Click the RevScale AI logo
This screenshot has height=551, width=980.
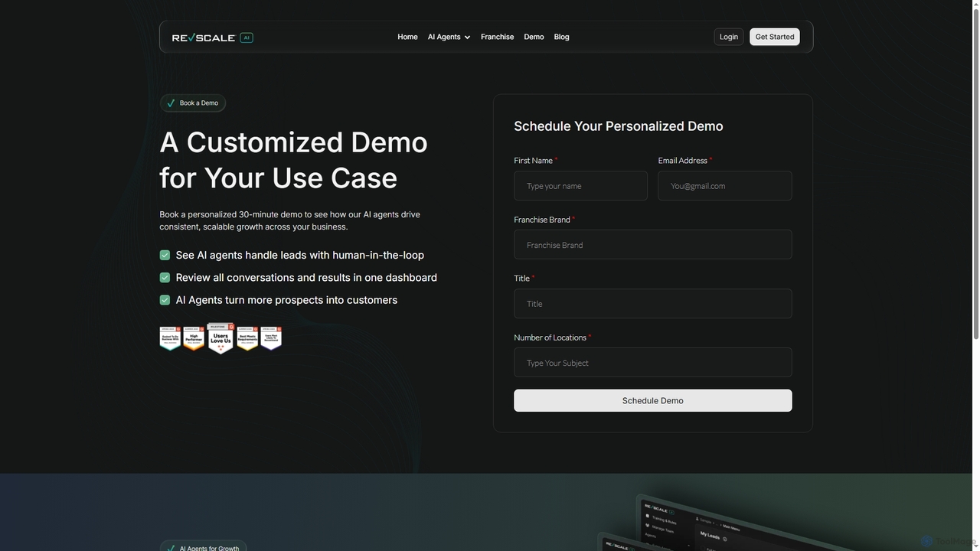[212, 37]
